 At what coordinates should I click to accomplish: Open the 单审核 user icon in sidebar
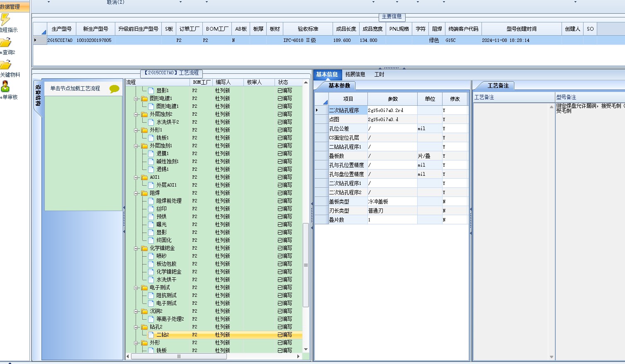pos(5,87)
